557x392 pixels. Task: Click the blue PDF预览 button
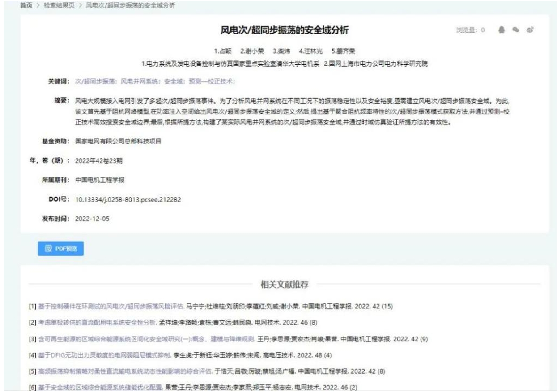[61, 249]
